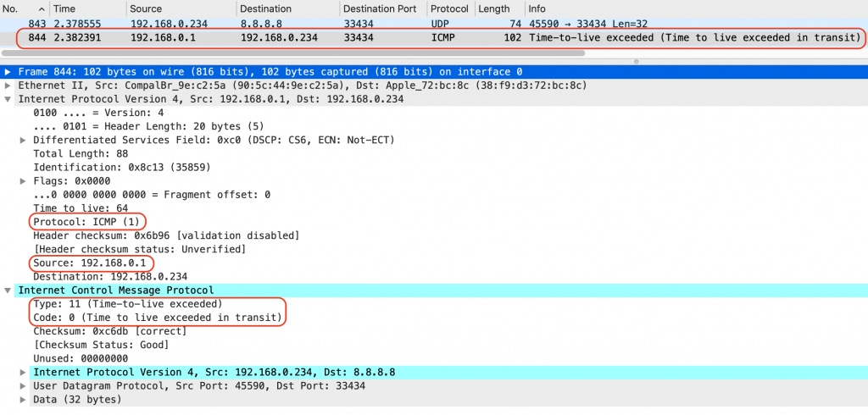Expand the Ethernet II section
This screenshot has width=868, height=415.
(8, 86)
